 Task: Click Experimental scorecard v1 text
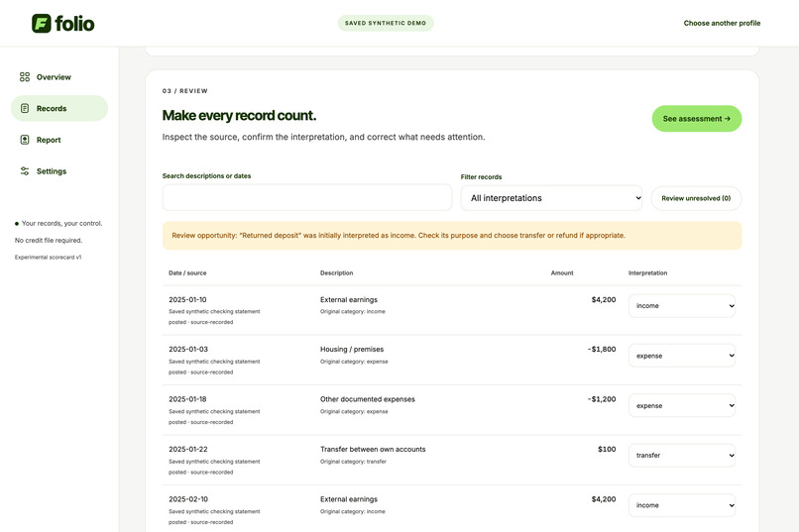48,258
